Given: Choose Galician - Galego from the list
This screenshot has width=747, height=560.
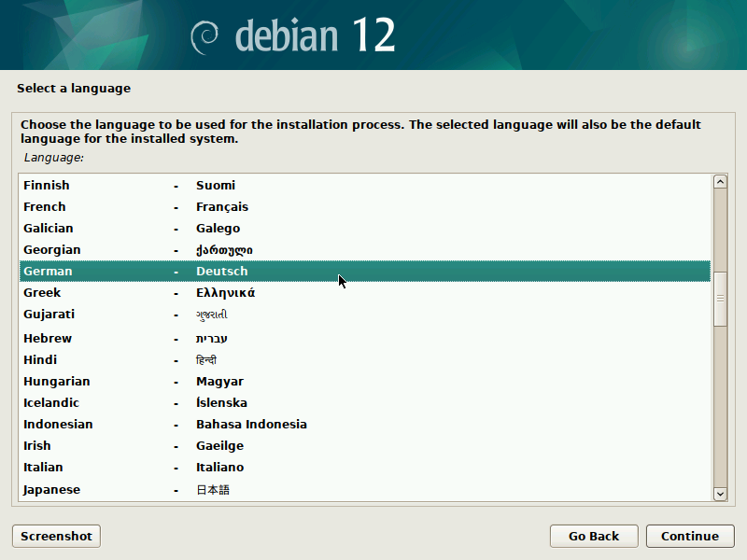Looking at the screenshot, I should tap(365, 228).
